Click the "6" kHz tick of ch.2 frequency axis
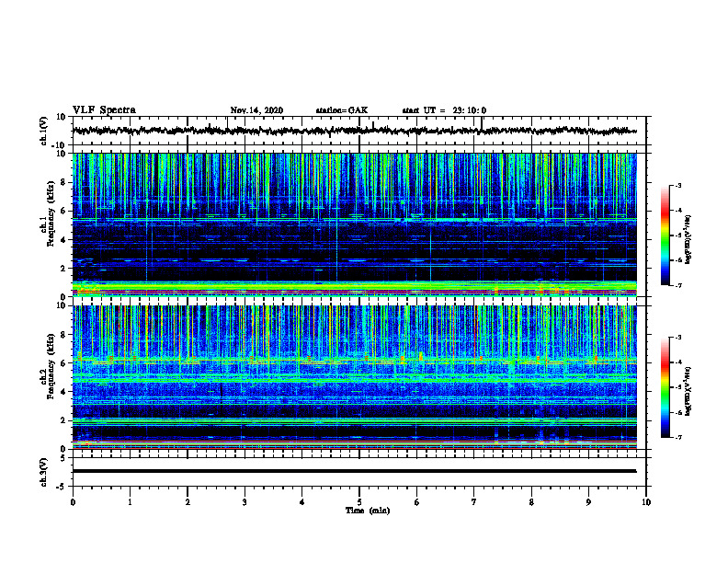 pos(63,363)
